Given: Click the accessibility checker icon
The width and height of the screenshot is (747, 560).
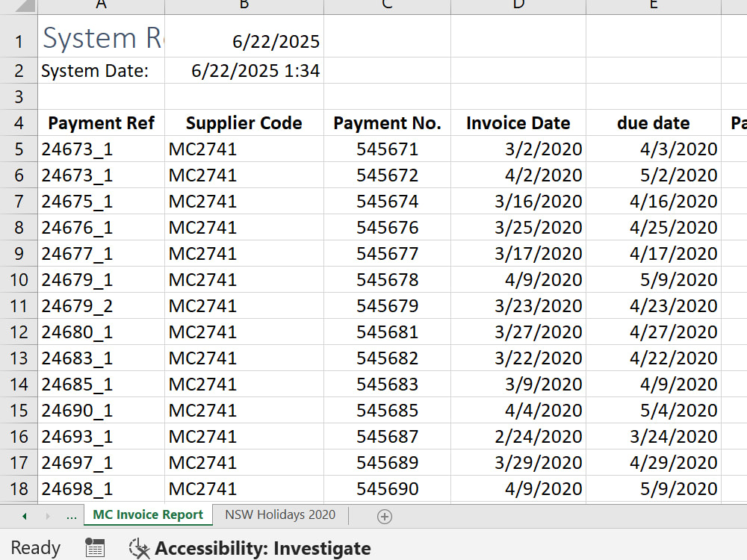Looking at the screenshot, I should click(x=139, y=548).
